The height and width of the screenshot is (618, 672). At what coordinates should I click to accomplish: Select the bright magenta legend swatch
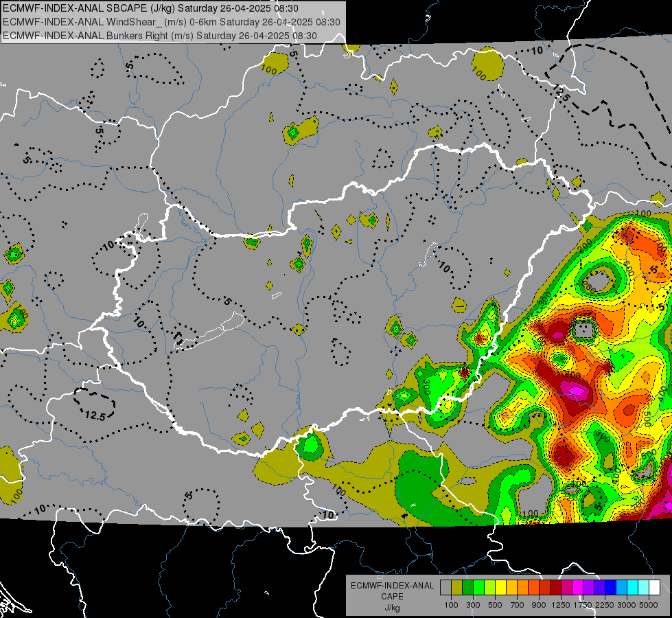578,588
